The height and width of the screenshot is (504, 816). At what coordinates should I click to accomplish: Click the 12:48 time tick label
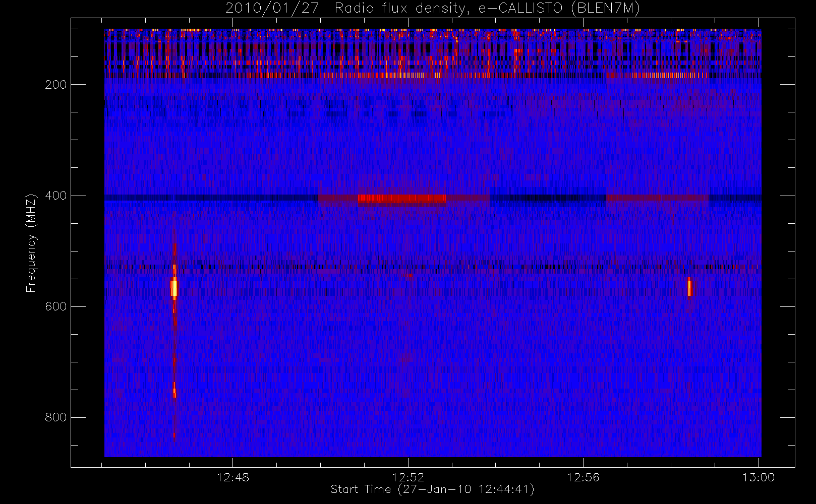coord(233,477)
